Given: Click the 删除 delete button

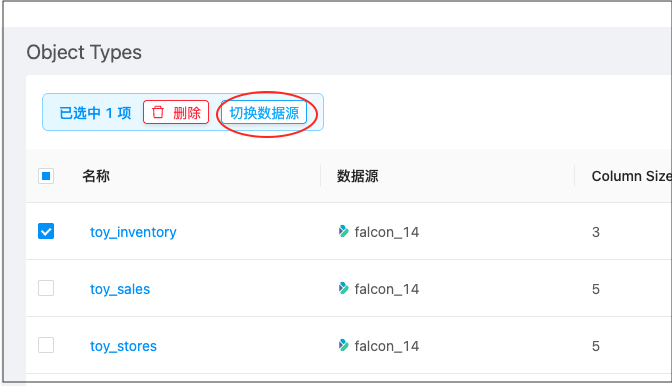Looking at the screenshot, I should click(176, 112).
